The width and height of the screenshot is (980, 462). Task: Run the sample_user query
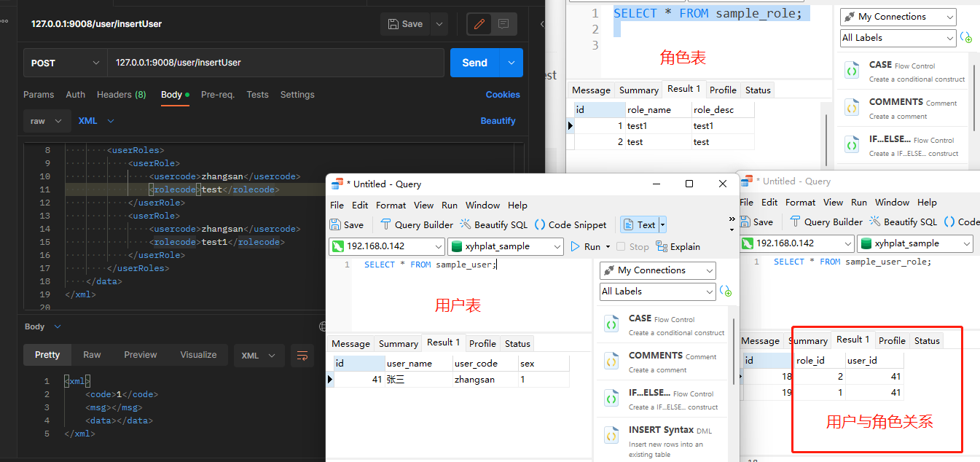pyautogui.click(x=586, y=246)
